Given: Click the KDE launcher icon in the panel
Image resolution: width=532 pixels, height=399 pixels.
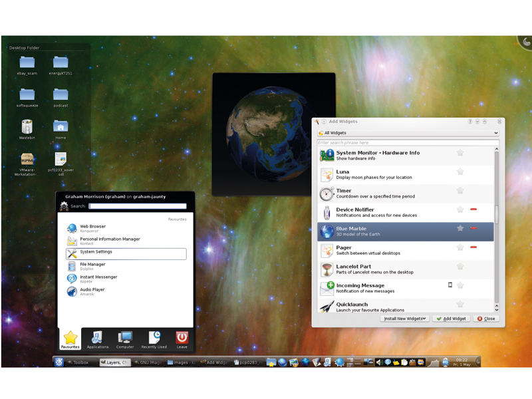Looking at the screenshot, I should point(59,362).
